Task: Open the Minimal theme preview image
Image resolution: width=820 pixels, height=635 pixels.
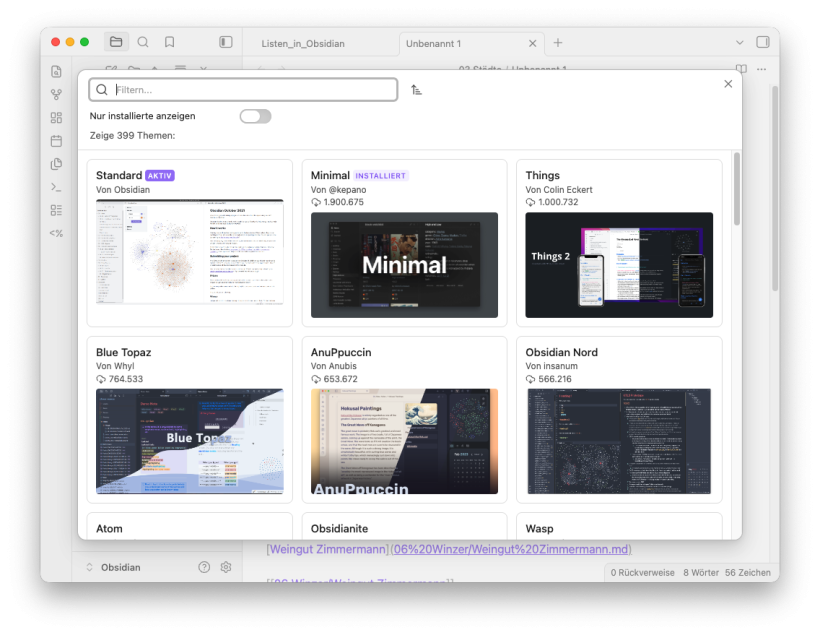Action: [404, 265]
